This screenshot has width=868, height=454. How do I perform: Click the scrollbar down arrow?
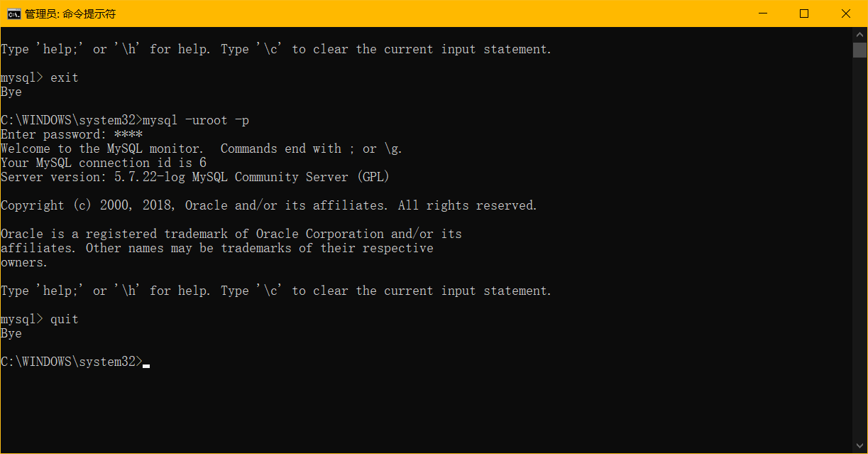coord(859,446)
